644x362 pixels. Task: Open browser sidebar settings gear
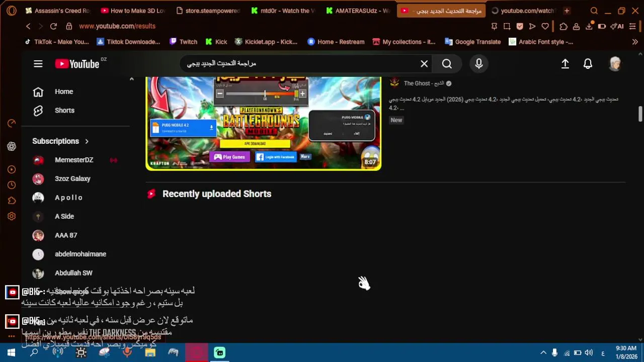point(12,216)
